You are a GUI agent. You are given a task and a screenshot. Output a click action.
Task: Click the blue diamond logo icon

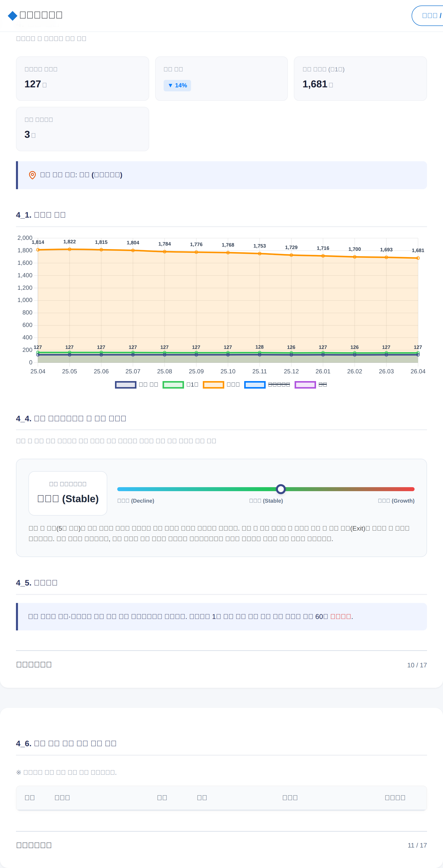(x=12, y=15)
